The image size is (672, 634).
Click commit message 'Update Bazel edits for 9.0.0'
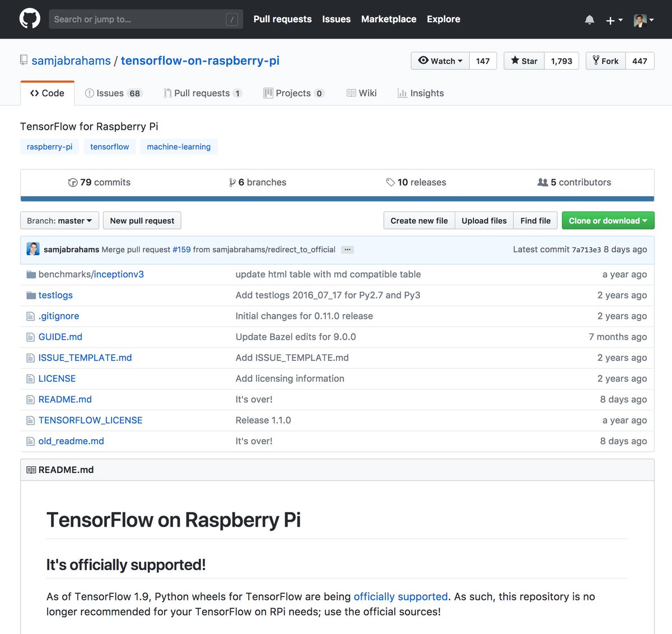click(x=296, y=337)
